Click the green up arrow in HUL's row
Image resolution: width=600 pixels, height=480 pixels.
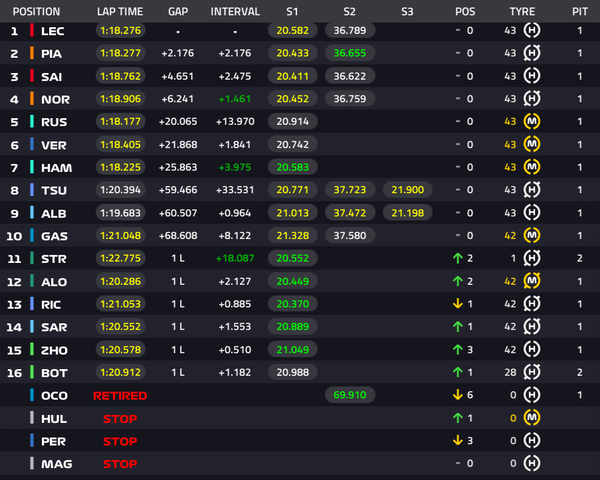click(x=458, y=418)
